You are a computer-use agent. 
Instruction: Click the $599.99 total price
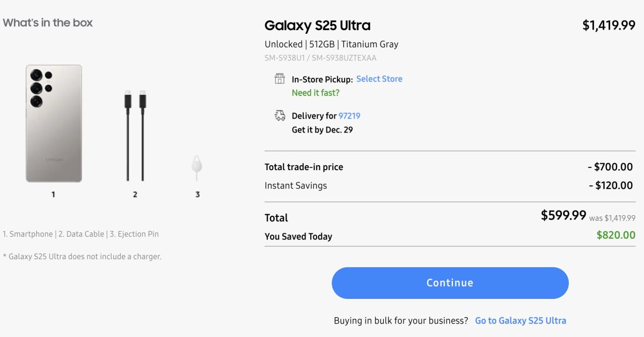click(x=563, y=216)
